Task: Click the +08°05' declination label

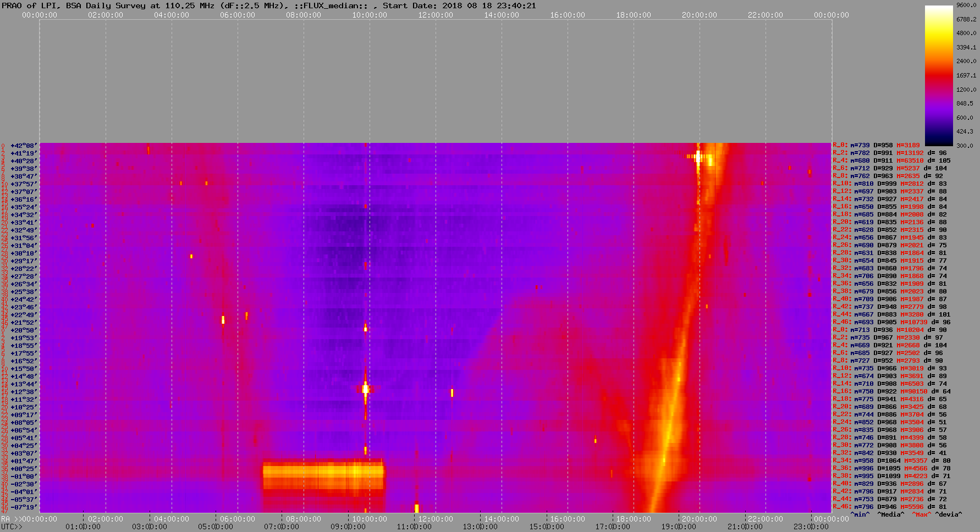Action: [24, 423]
